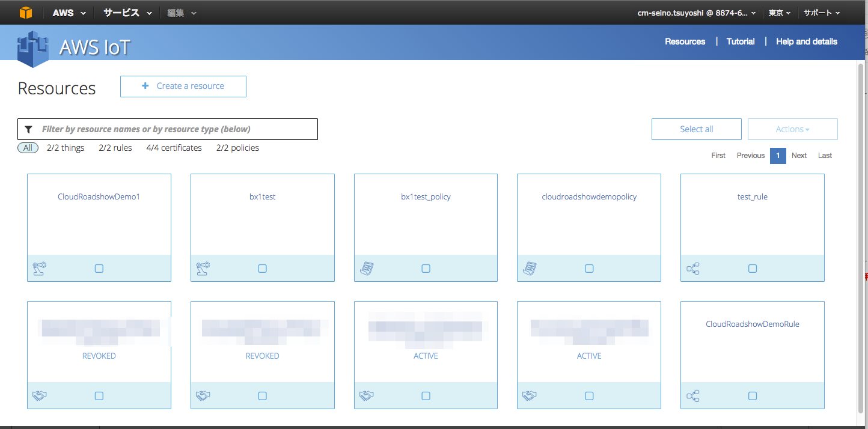This screenshot has height=429, width=868.
Task: Click the vertical page scrollbar
Action: coord(861,237)
